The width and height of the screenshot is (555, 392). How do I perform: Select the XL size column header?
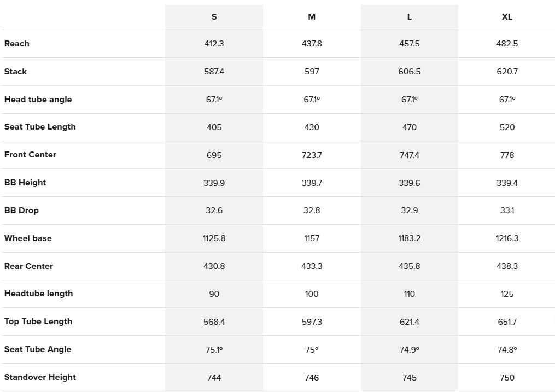pos(507,17)
